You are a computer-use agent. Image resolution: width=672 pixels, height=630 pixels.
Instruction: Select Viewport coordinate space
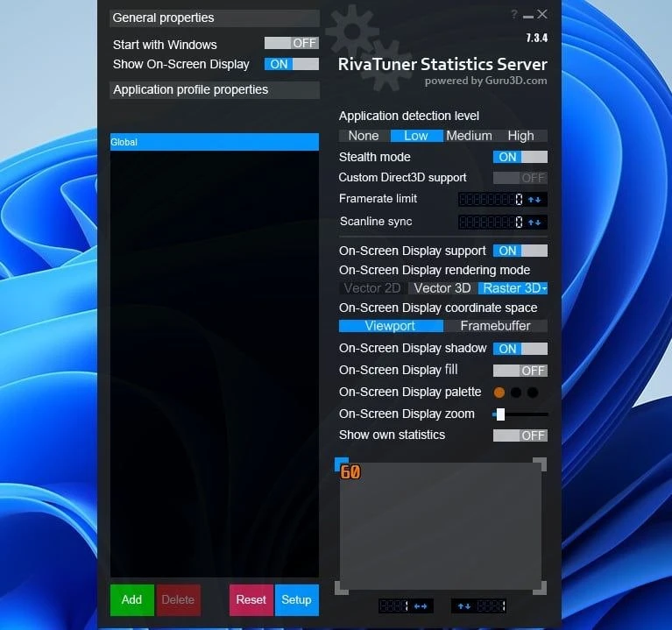pyautogui.click(x=391, y=326)
